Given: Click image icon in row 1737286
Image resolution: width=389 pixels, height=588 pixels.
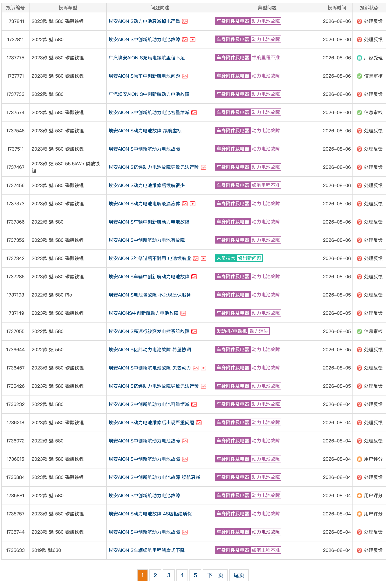Looking at the screenshot, I should click(194, 277).
